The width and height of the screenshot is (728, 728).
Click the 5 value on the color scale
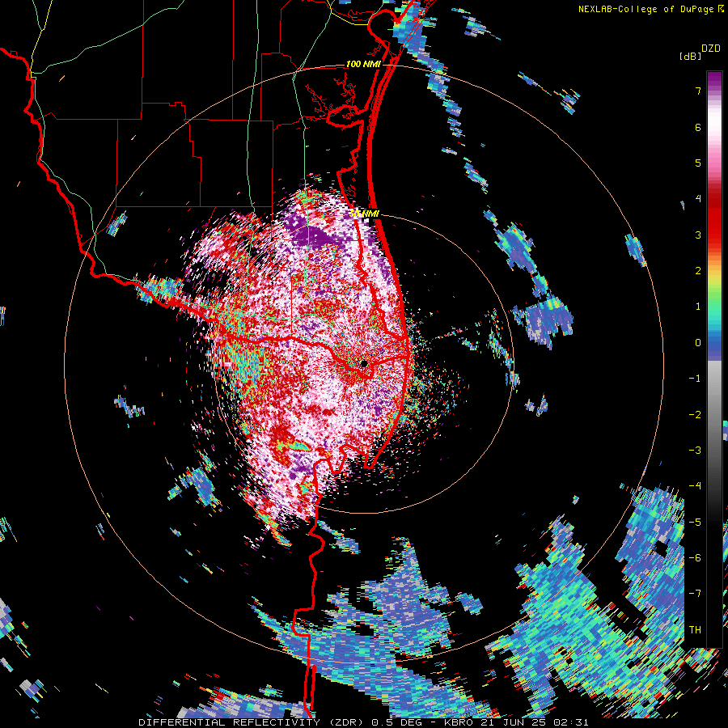[x=698, y=163]
